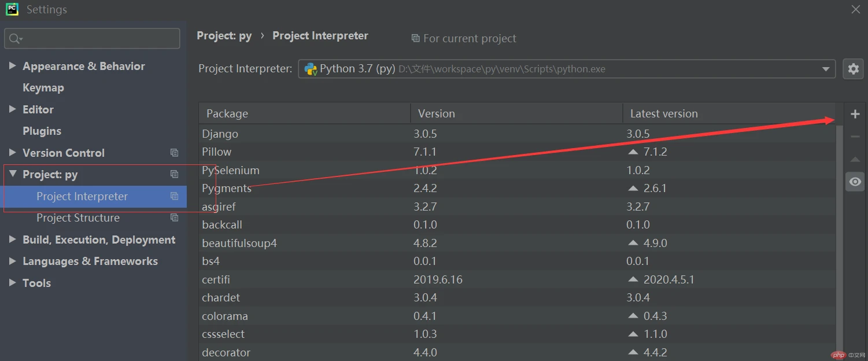Select Project Structure in the sidebar
868x361 pixels.
pos(78,218)
